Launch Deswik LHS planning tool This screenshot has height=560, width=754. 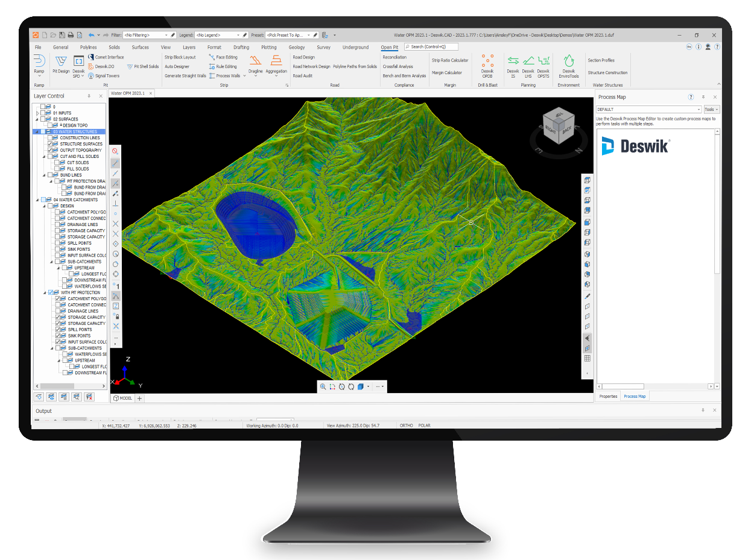[528, 66]
